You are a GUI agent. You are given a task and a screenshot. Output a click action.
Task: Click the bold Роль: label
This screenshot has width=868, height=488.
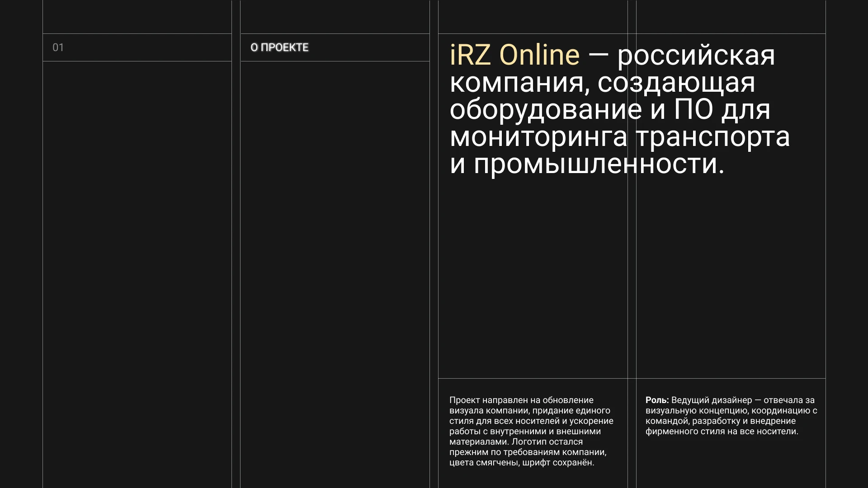[x=657, y=400]
